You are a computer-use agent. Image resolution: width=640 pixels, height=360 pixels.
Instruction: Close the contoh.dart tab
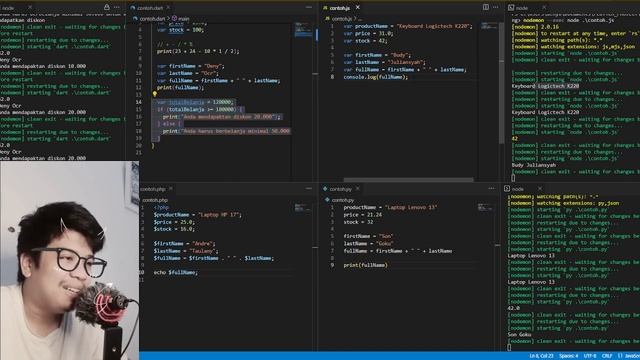pos(169,7)
